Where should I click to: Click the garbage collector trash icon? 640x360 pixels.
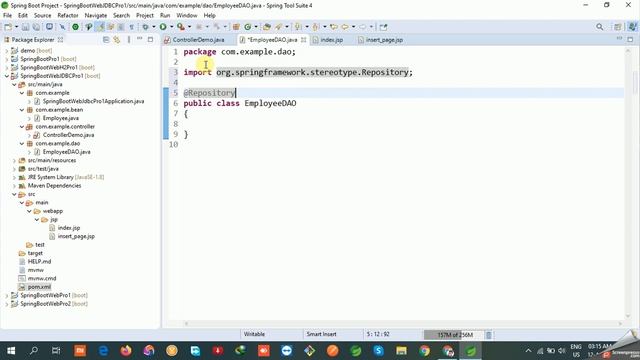[488, 335]
